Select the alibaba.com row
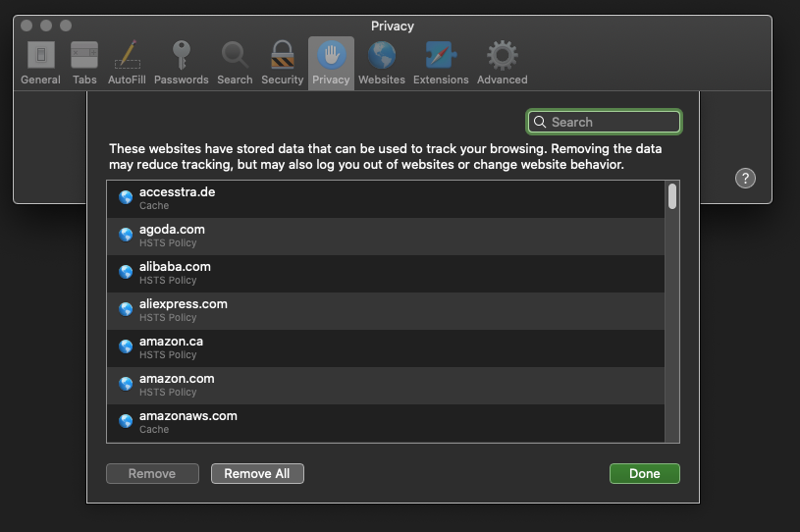 386,274
